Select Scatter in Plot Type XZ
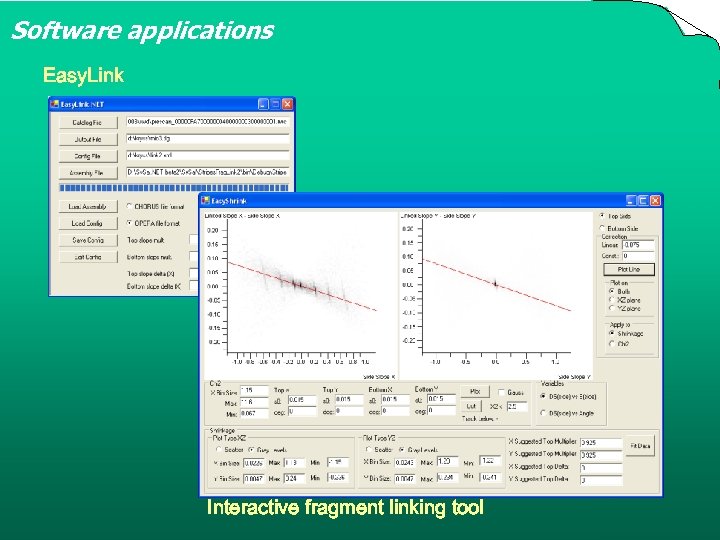This screenshot has width=720, height=540. [x=219, y=450]
